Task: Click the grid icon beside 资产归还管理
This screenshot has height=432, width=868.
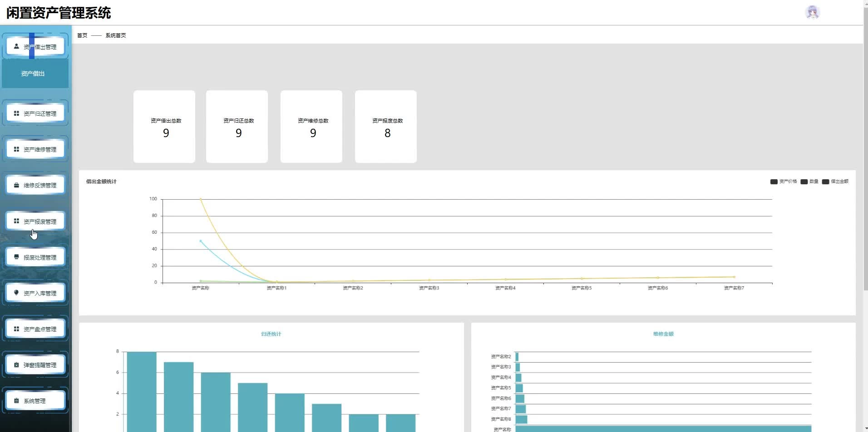Action: click(16, 113)
